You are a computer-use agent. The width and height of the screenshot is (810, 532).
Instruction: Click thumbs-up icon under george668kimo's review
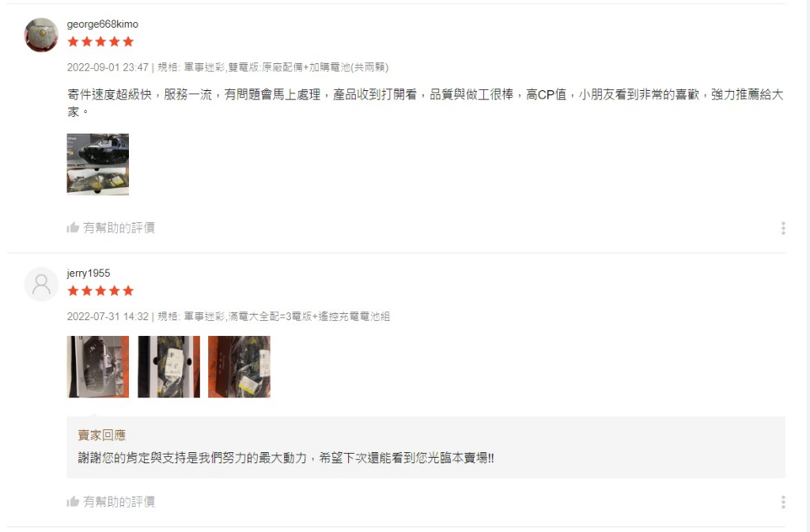click(73, 228)
